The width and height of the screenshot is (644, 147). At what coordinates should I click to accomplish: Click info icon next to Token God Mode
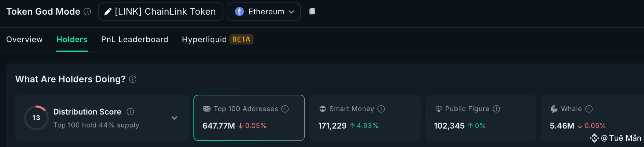click(x=88, y=12)
